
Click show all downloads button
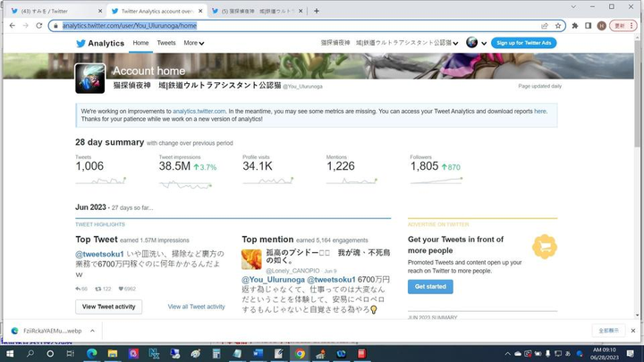coord(608,331)
